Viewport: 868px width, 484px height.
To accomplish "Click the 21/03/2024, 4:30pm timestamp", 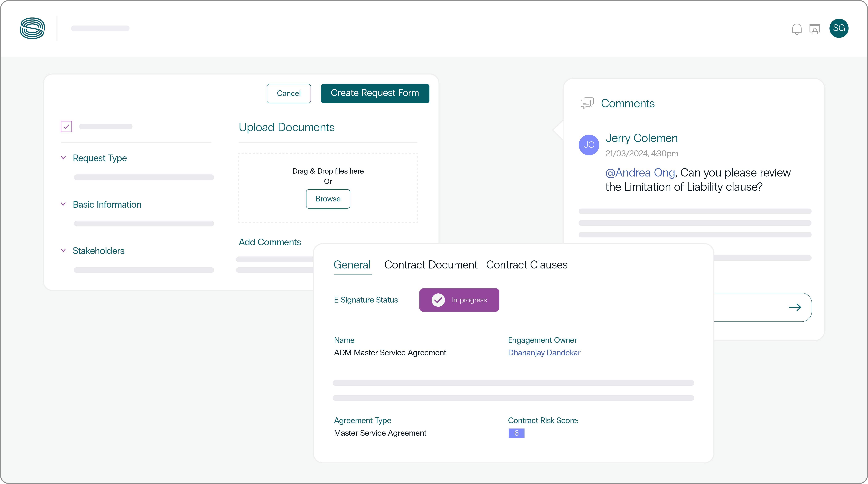I will pyautogui.click(x=642, y=154).
